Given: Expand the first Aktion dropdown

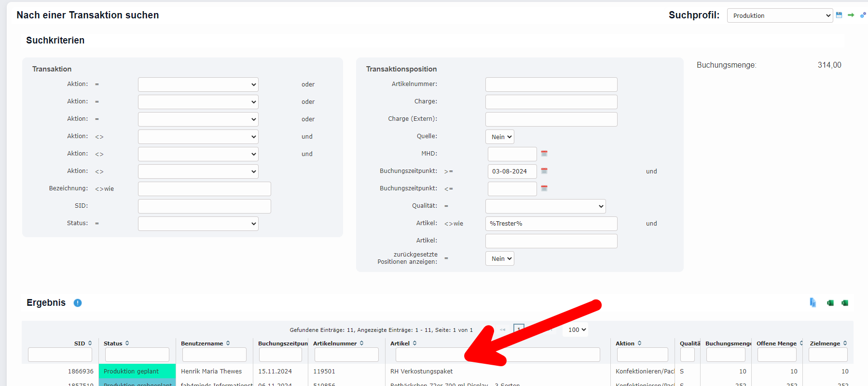Looking at the screenshot, I should pos(198,85).
